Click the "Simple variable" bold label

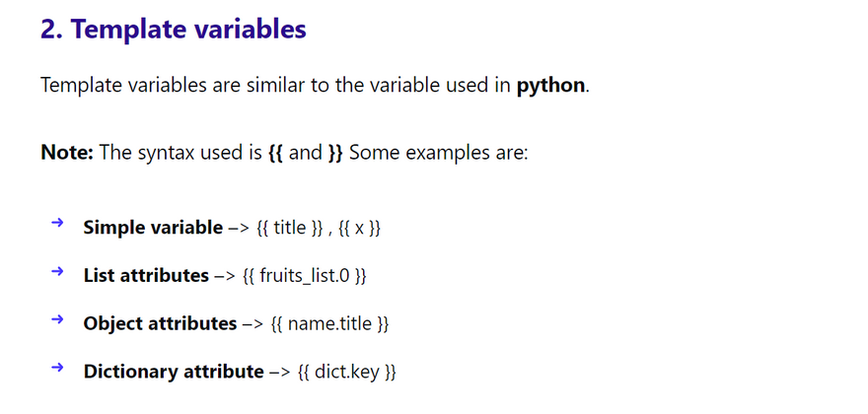pos(153,228)
